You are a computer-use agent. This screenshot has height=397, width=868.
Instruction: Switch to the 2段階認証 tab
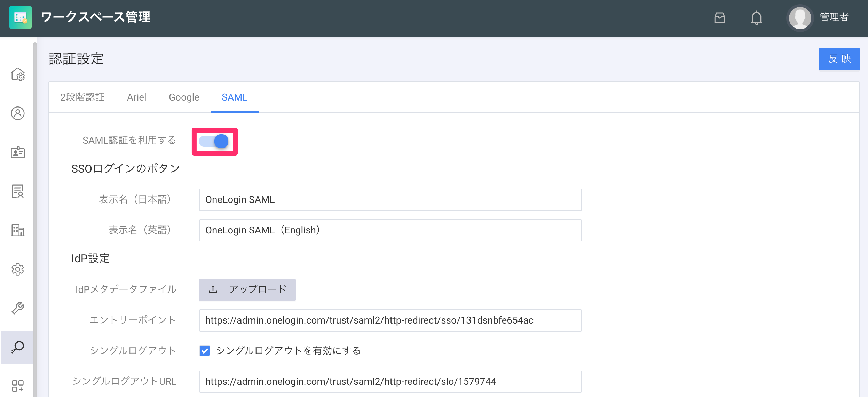pyautogui.click(x=82, y=97)
